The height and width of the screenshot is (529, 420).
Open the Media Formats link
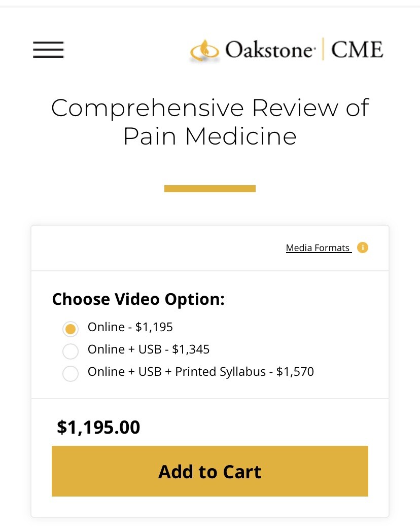click(318, 248)
